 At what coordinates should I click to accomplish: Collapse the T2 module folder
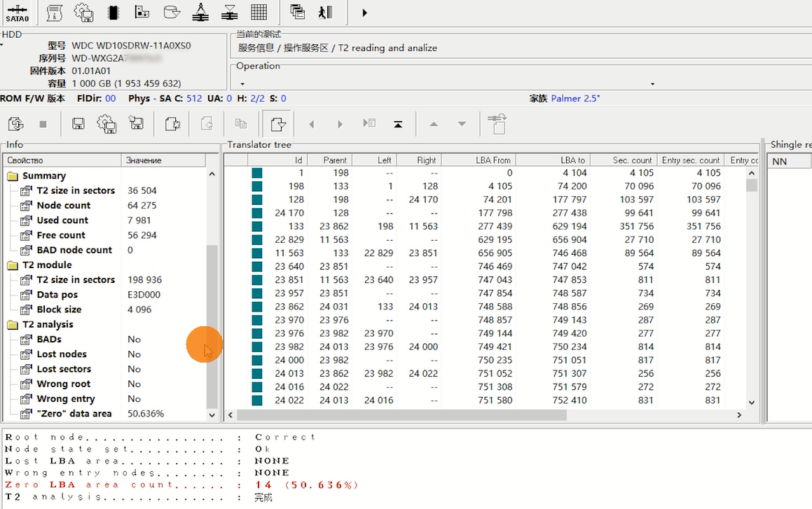click(x=13, y=265)
